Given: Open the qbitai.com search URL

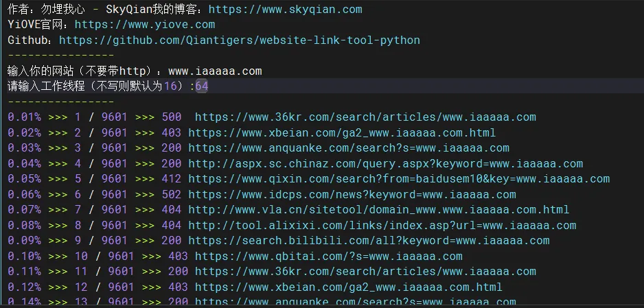Looking at the screenshot, I should [x=329, y=256].
